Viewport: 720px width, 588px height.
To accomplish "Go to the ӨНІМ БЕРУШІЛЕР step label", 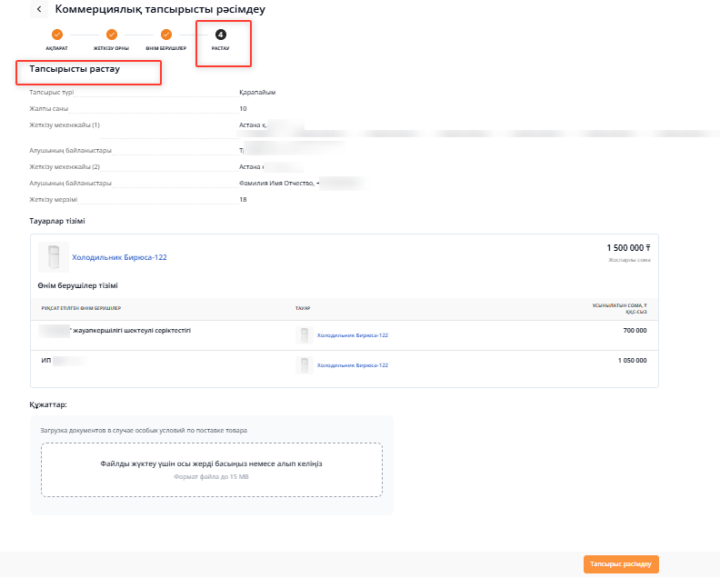I will click(x=166, y=47).
